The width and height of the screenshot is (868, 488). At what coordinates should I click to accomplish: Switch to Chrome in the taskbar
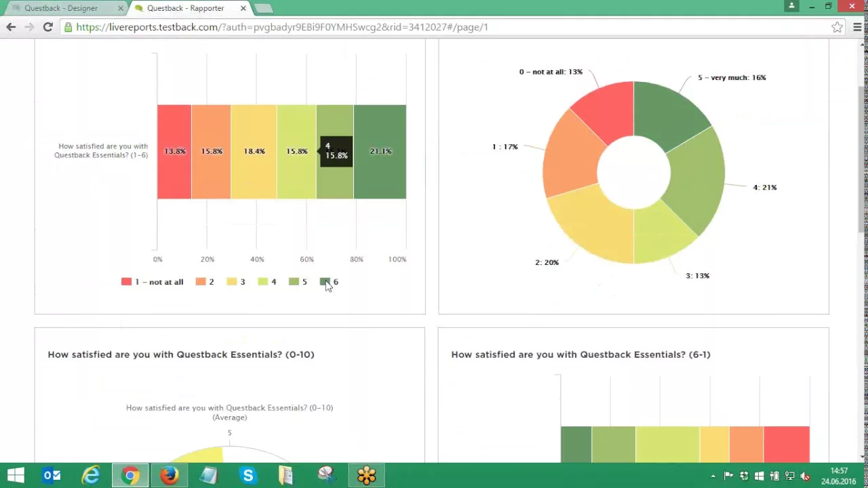click(x=130, y=476)
